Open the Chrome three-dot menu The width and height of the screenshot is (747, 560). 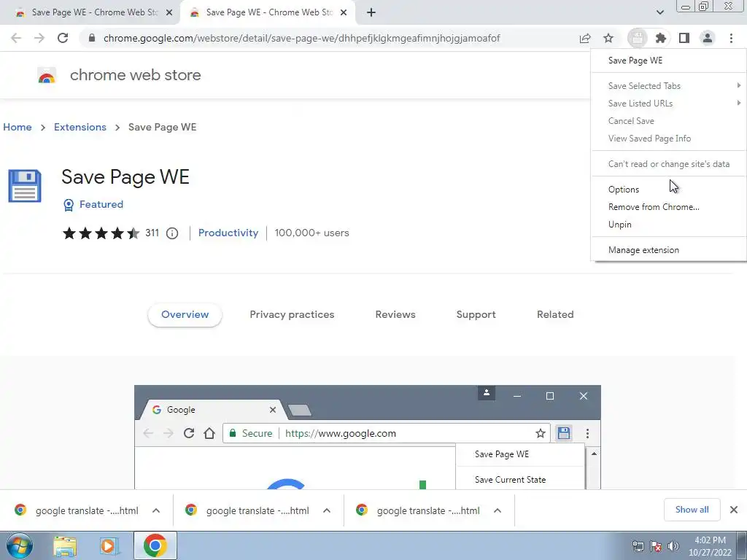point(731,38)
